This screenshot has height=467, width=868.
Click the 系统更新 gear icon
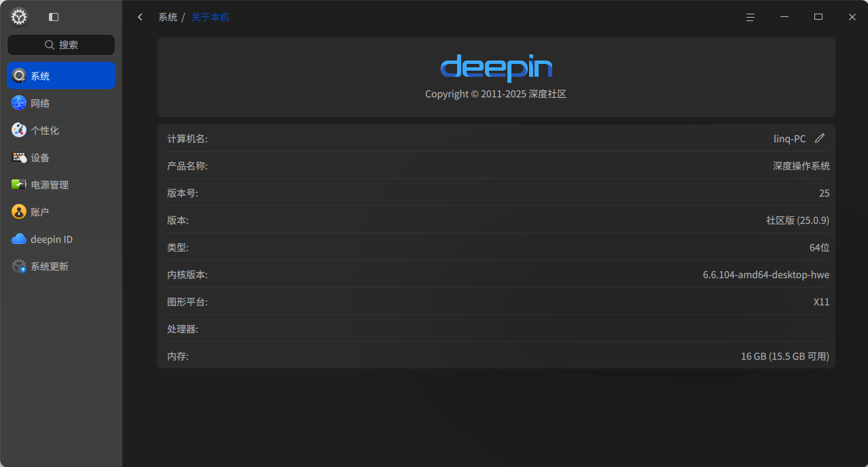pos(19,266)
